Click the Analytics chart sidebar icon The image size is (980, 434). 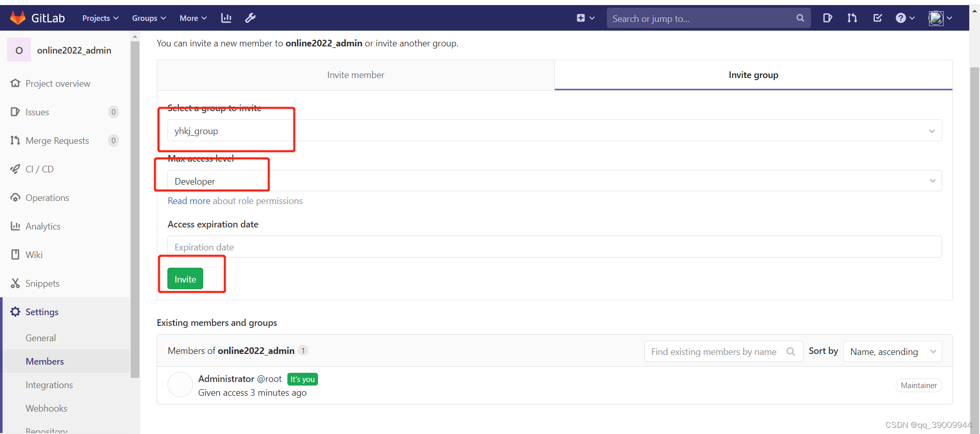[x=15, y=226]
